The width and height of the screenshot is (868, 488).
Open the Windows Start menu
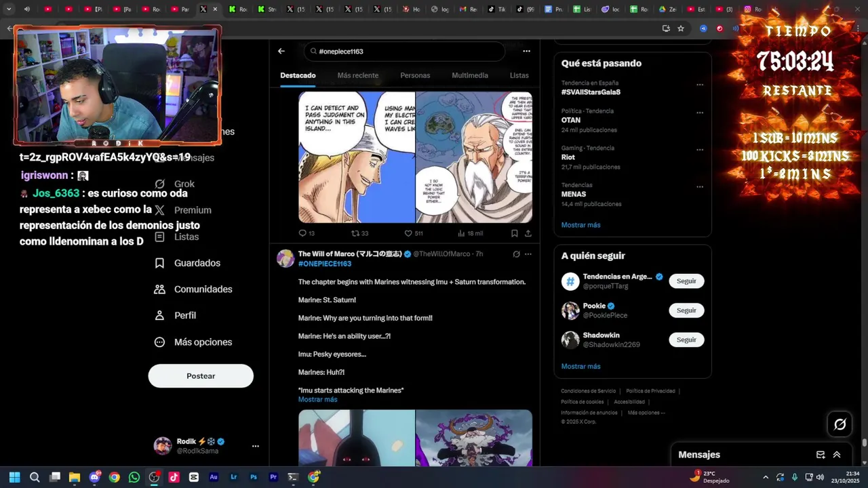pyautogui.click(x=15, y=477)
